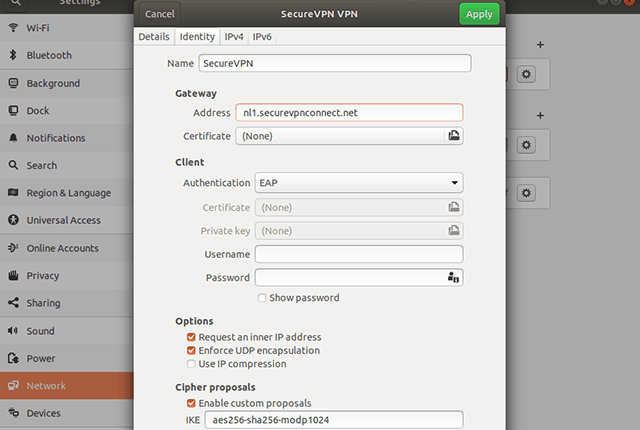
Task: Click the Apply button
Action: (479, 14)
